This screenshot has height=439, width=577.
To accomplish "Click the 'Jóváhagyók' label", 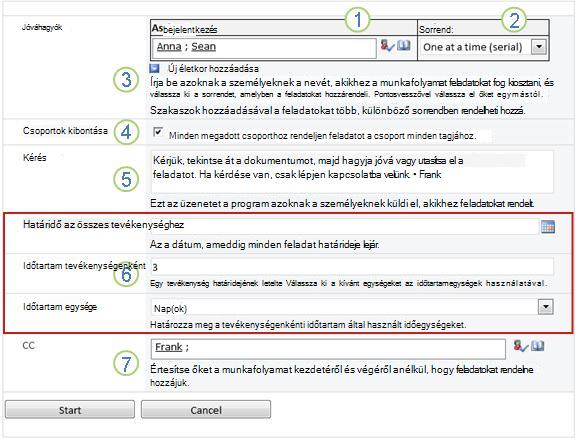I will (42, 28).
